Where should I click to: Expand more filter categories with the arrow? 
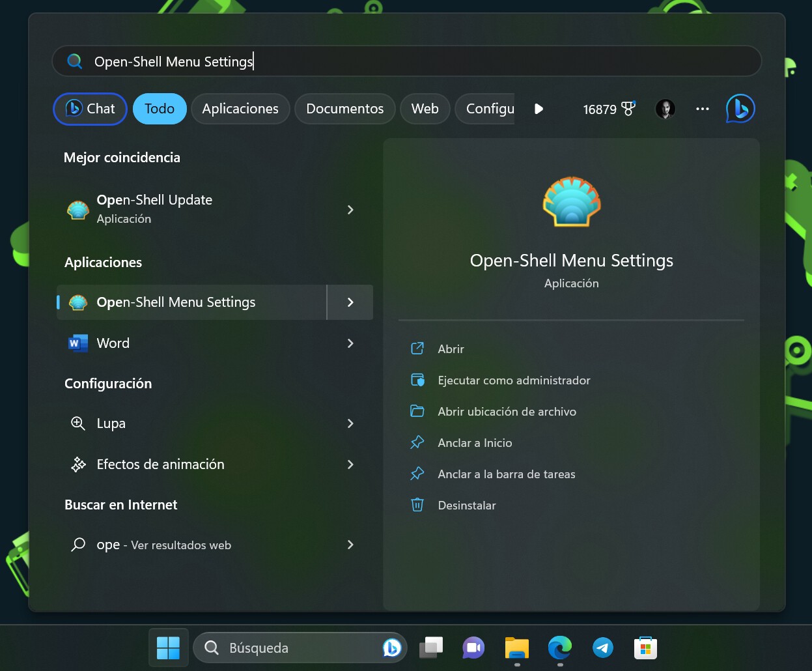click(539, 109)
